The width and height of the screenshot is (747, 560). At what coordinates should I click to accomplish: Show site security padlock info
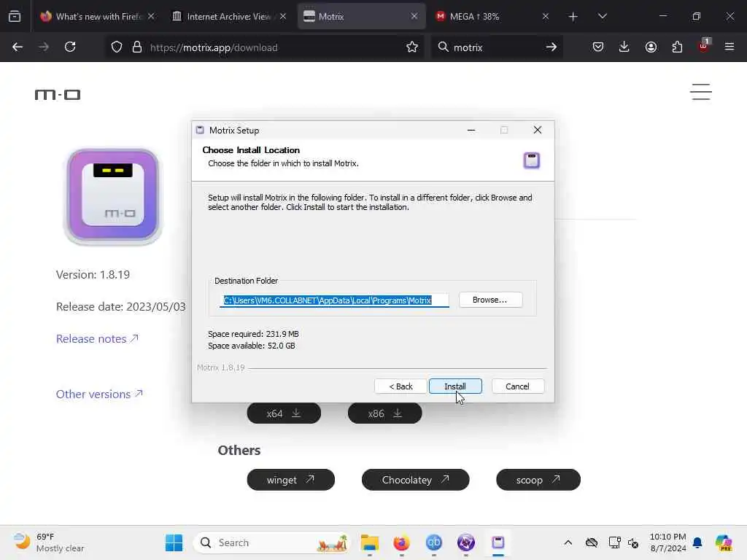[x=137, y=47]
